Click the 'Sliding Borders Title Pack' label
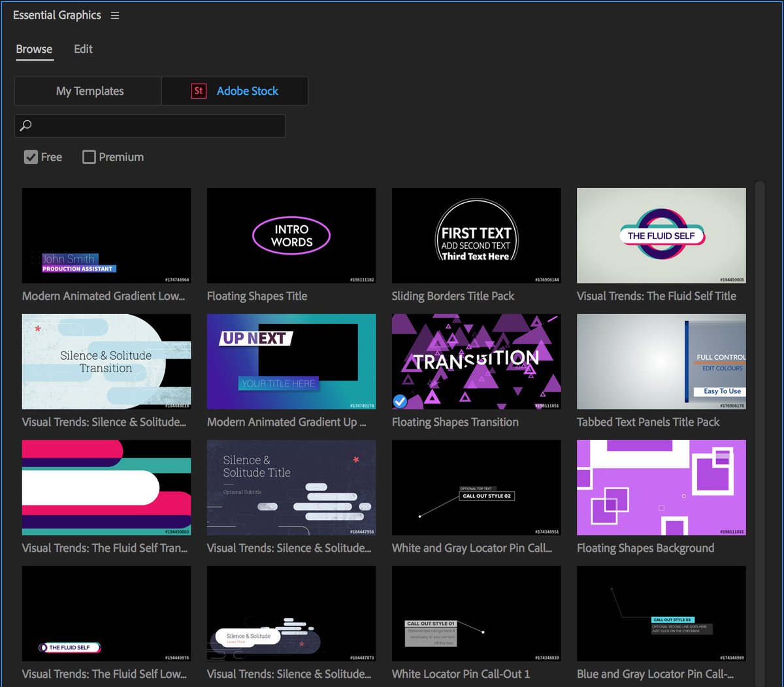The image size is (784, 687). (x=453, y=296)
